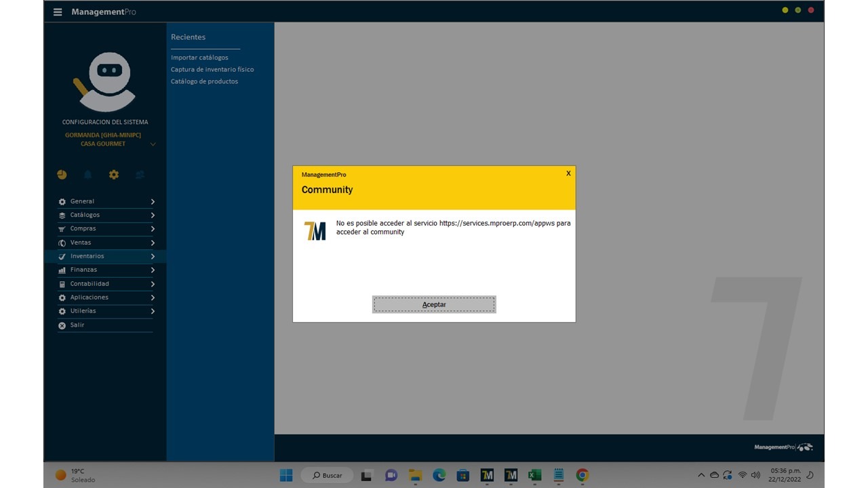Click the robot avatar image
Image resolution: width=868 pixels, height=488 pixels.
105,82
